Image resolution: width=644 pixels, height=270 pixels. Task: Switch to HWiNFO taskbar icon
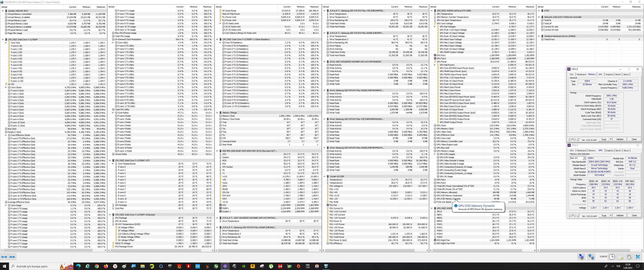[326, 266]
